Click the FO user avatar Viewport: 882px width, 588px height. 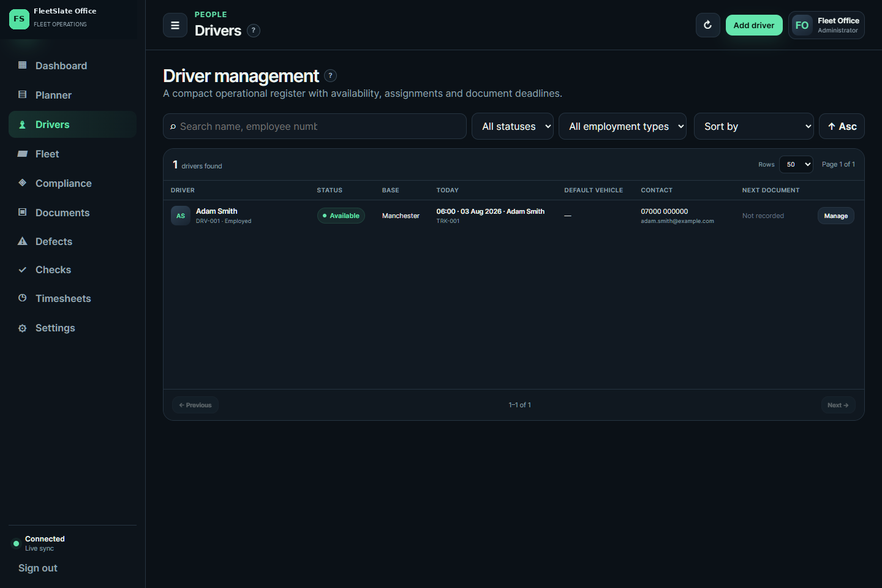pyautogui.click(x=802, y=25)
